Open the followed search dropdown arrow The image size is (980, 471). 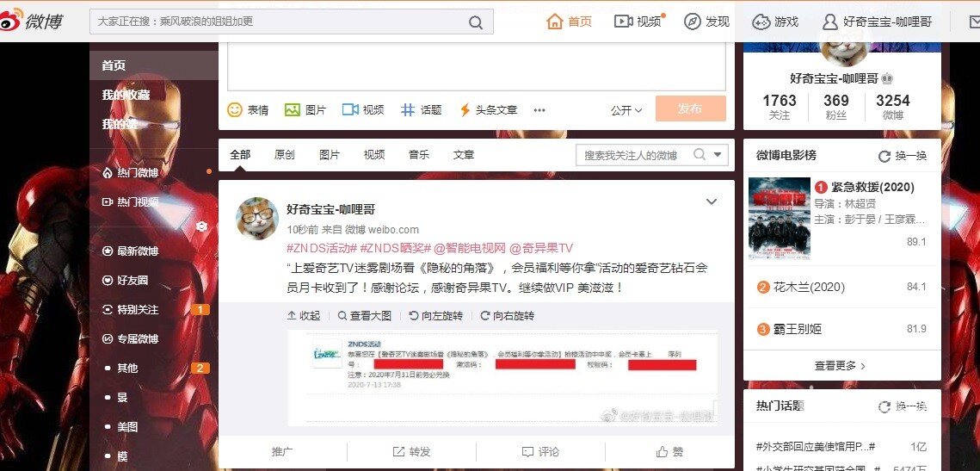click(718, 154)
